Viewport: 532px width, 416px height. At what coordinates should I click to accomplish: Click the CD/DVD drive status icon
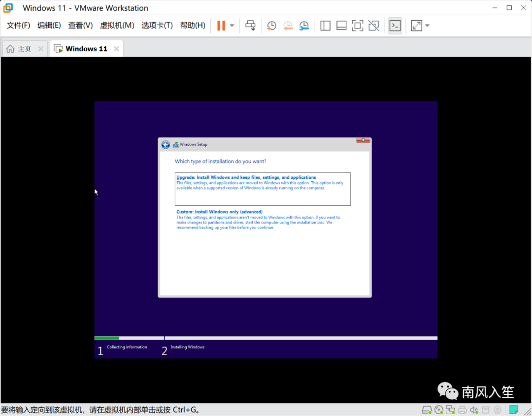click(439, 410)
